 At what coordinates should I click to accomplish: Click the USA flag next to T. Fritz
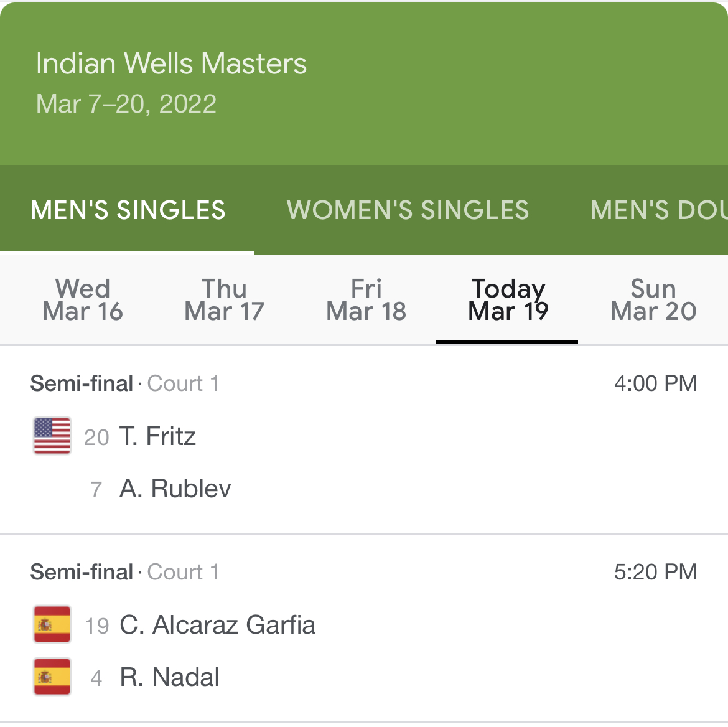52,436
